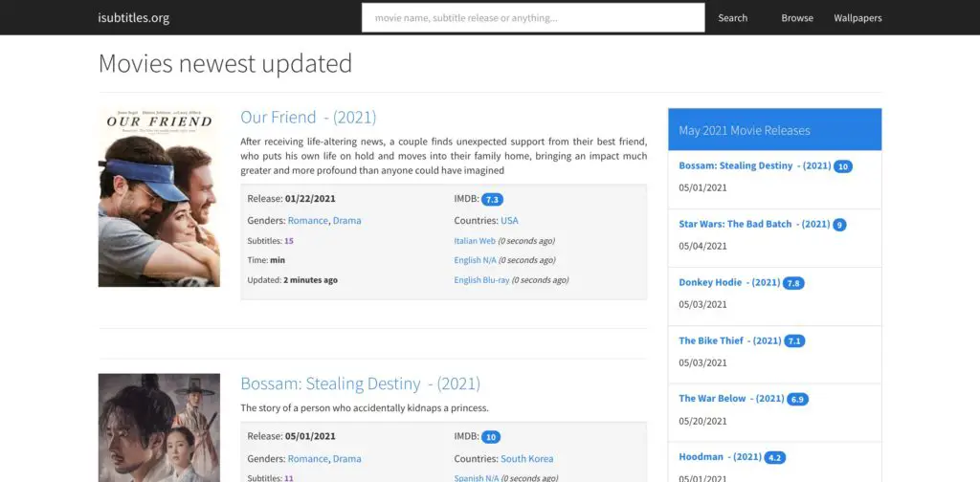Open sidebar link Hoodman - (2021)
Image resolution: width=980 pixels, height=482 pixels.
tap(720, 457)
